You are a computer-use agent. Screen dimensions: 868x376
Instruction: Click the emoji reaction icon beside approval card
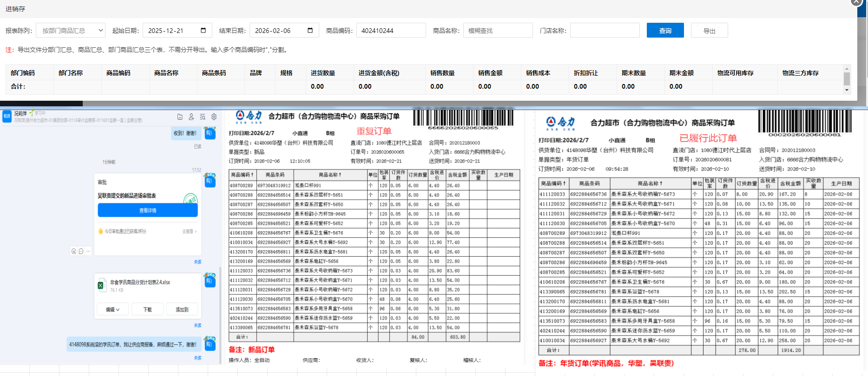tap(74, 251)
